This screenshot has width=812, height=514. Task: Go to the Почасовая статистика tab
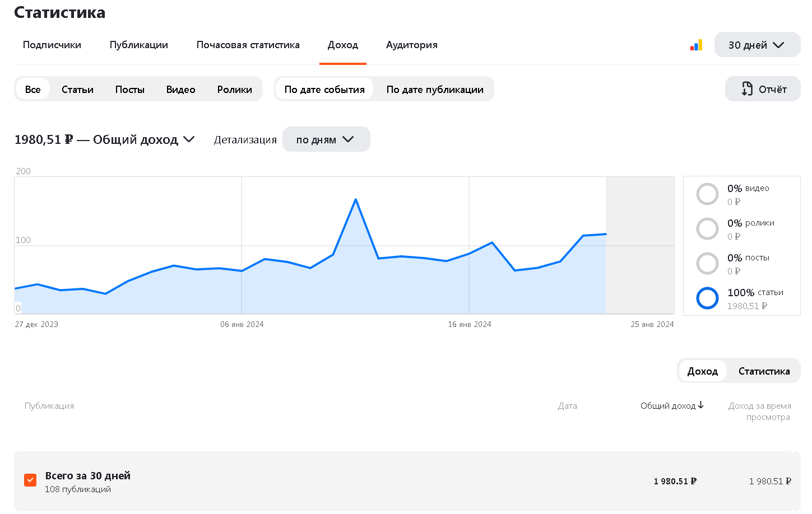[248, 45]
